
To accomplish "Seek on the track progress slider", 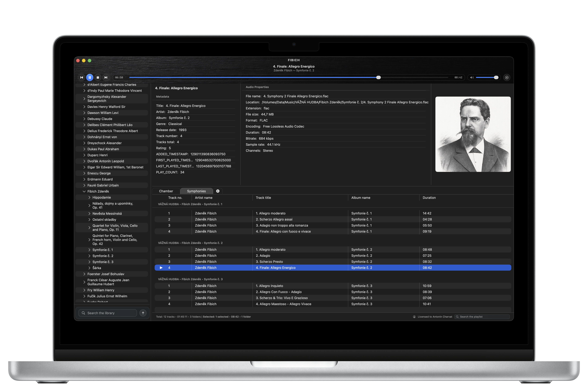I will (x=289, y=78).
